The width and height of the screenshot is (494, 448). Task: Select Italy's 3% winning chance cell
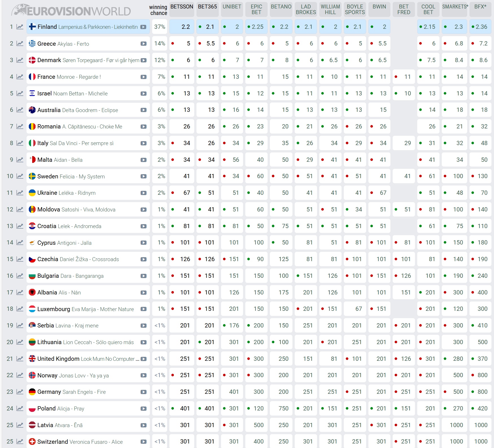point(159,143)
